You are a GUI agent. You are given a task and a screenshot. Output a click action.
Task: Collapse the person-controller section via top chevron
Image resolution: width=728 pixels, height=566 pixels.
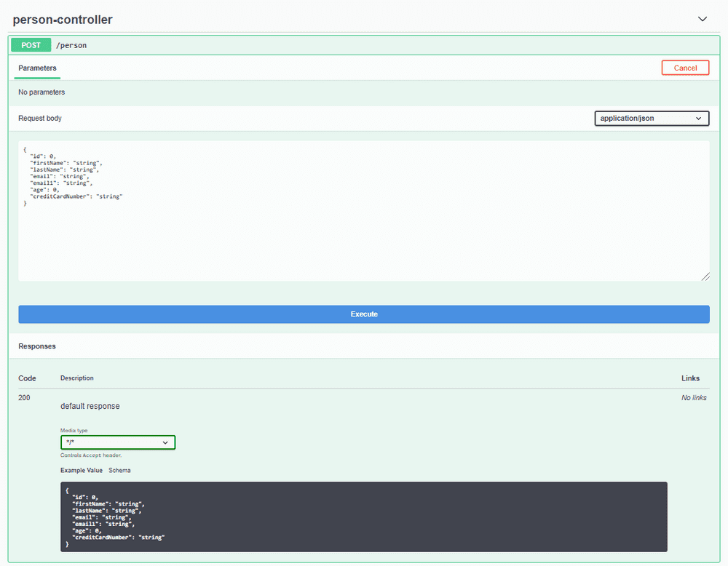click(703, 19)
